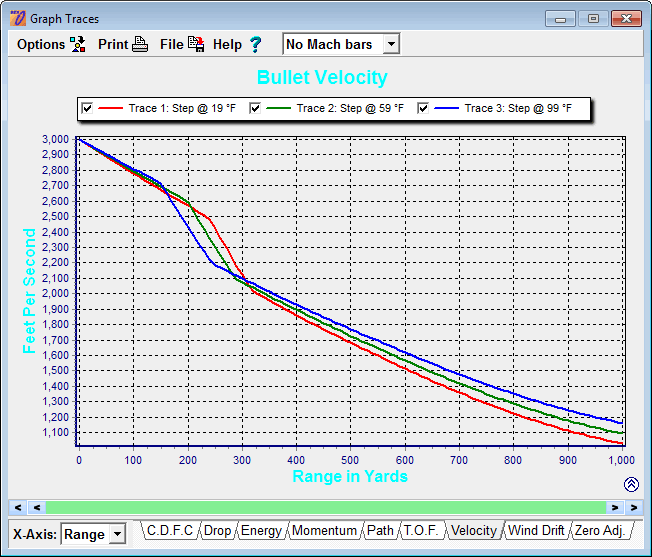Viewport: 652px width, 557px height.
Task: Toggle Trace 2 Step @ 59 °F checkbox
Action: click(x=255, y=108)
